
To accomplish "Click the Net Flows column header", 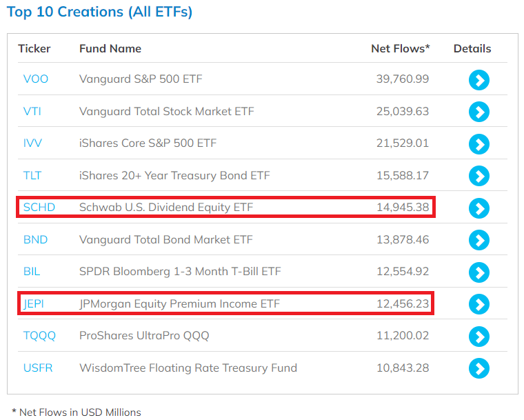I will point(400,48).
